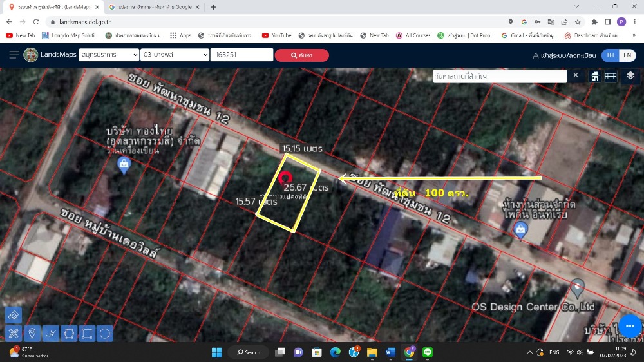644x362 pixels.
Task: Switch language to TH
Action: [x=611, y=55]
